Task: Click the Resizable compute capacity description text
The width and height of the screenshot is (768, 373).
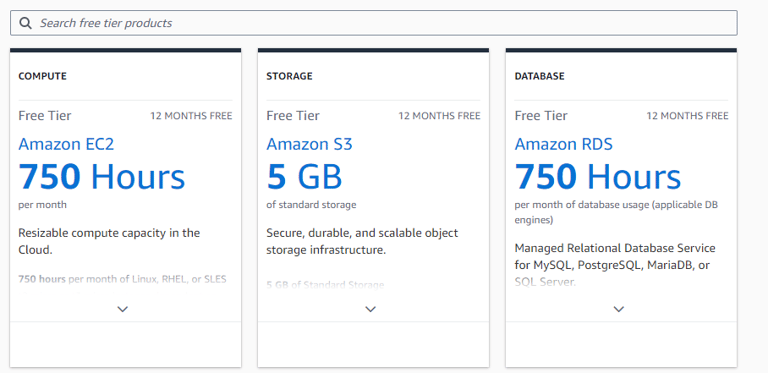Action: [x=109, y=241]
